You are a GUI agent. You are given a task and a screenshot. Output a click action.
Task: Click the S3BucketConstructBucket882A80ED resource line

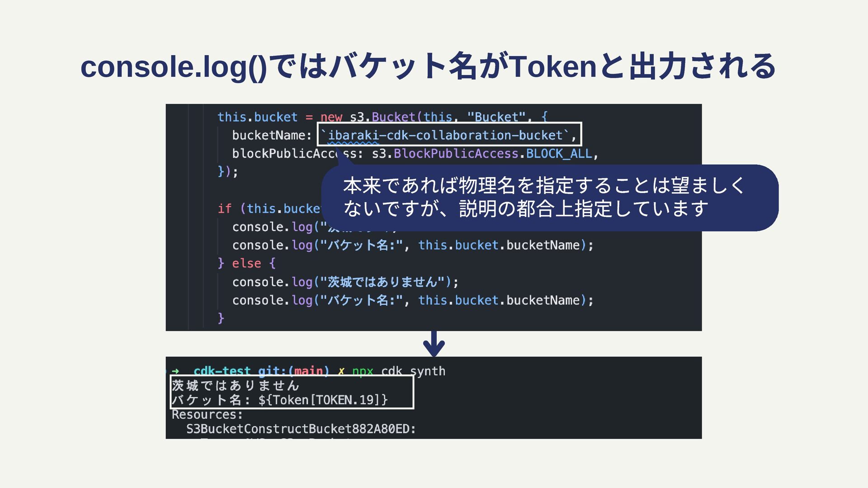(301, 429)
